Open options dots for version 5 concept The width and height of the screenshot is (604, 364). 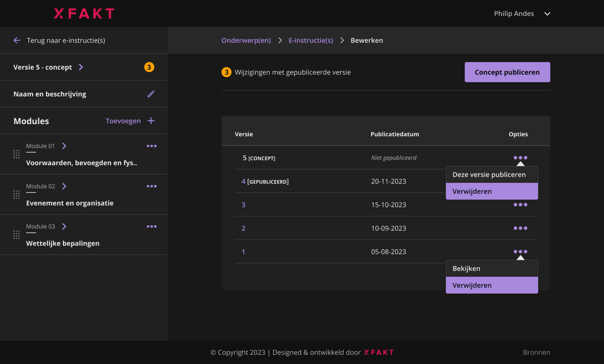(521, 158)
